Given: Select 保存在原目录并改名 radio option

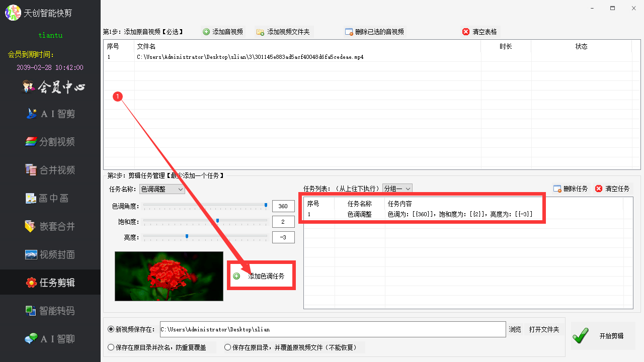Looking at the screenshot, I should tap(111, 347).
